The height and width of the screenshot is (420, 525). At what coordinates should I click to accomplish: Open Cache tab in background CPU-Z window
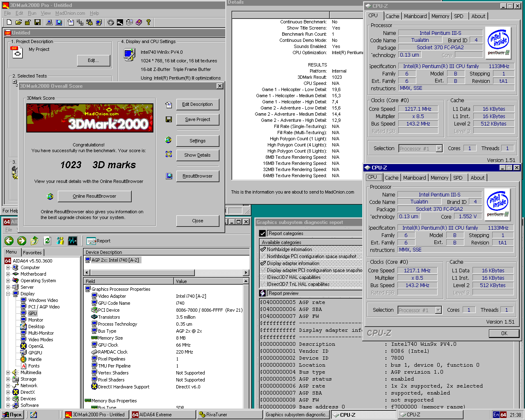(x=392, y=16)
